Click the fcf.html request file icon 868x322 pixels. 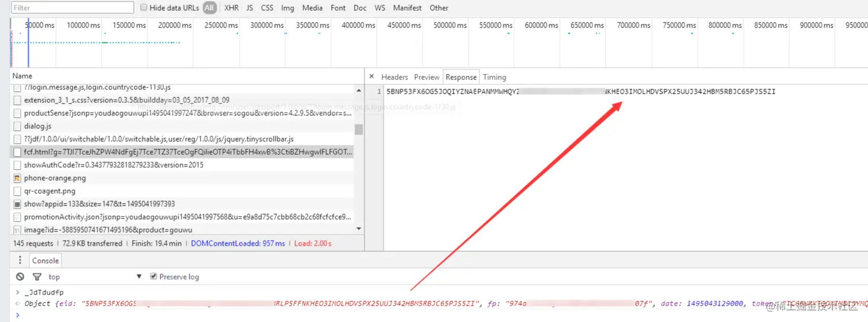pyautogui.click(x=17, y=152)
